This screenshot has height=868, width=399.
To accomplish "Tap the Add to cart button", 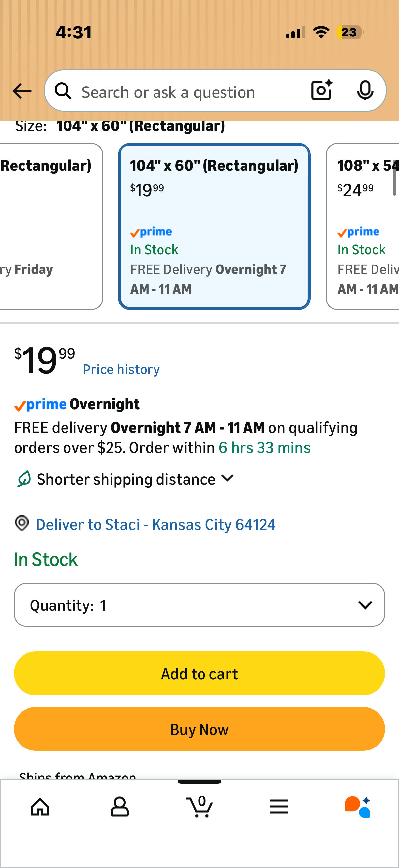I will tap(199, 673).
